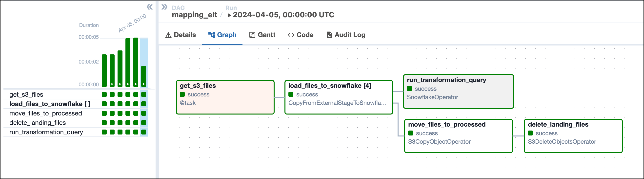Screen dimensions: 644x179
Task: Click last status square in run_transformation_query row
Action: pos(144,132)
